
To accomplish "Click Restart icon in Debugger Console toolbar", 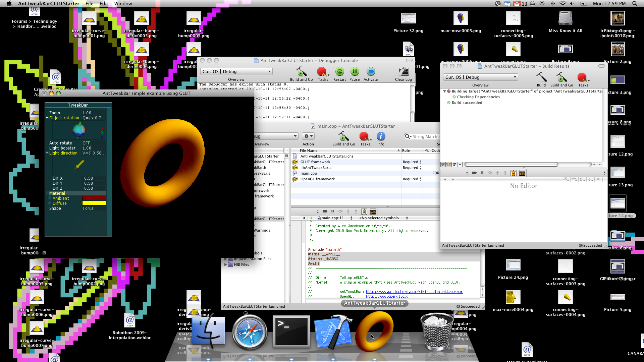I will [x=339, y=72].
